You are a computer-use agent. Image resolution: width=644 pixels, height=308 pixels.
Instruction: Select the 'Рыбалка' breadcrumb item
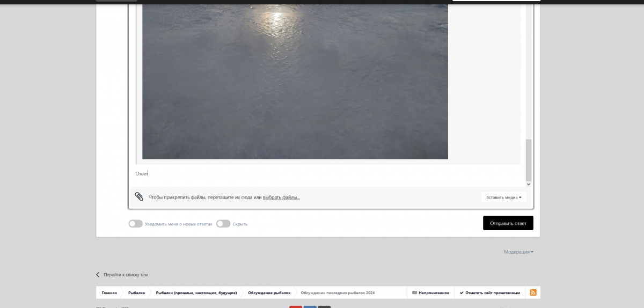(x=136, y=293)
